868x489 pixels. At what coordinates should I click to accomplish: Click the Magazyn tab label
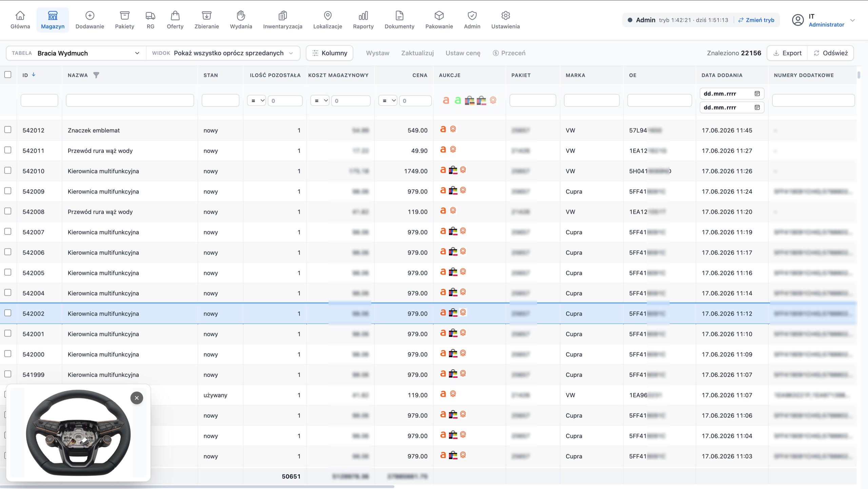[x=53, y=26]
